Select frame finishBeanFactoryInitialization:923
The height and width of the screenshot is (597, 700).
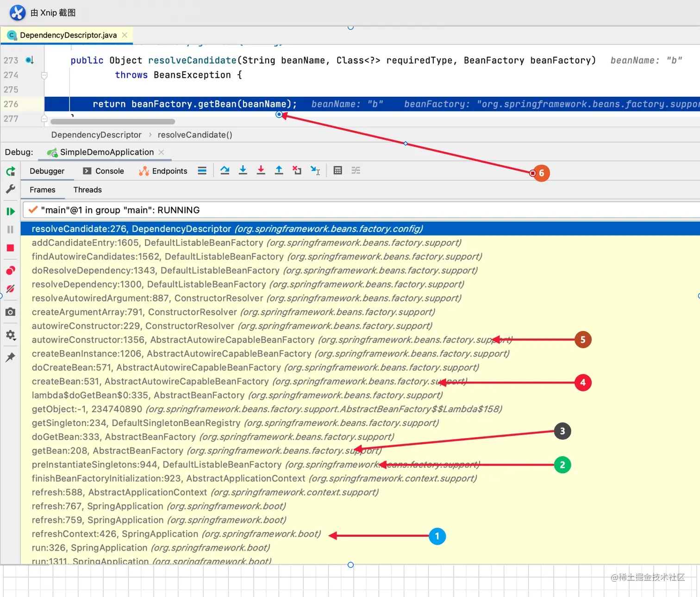(360, 479)
